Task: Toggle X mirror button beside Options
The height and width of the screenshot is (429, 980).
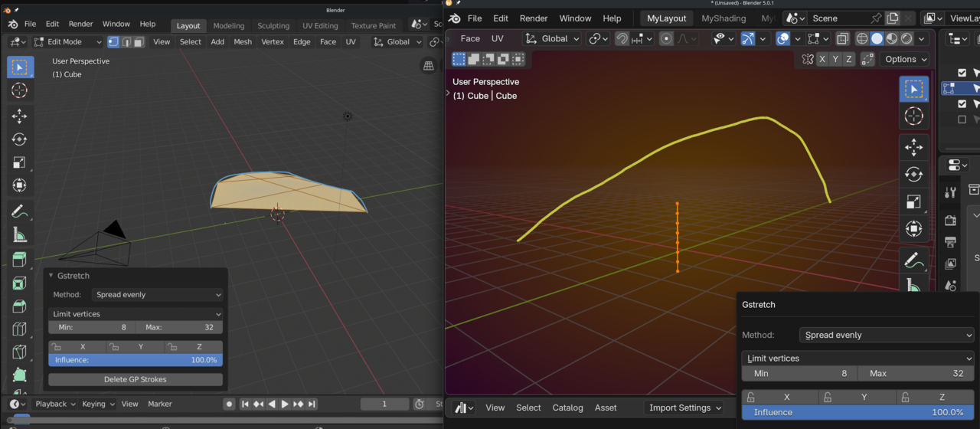Action: coord(822,59)
